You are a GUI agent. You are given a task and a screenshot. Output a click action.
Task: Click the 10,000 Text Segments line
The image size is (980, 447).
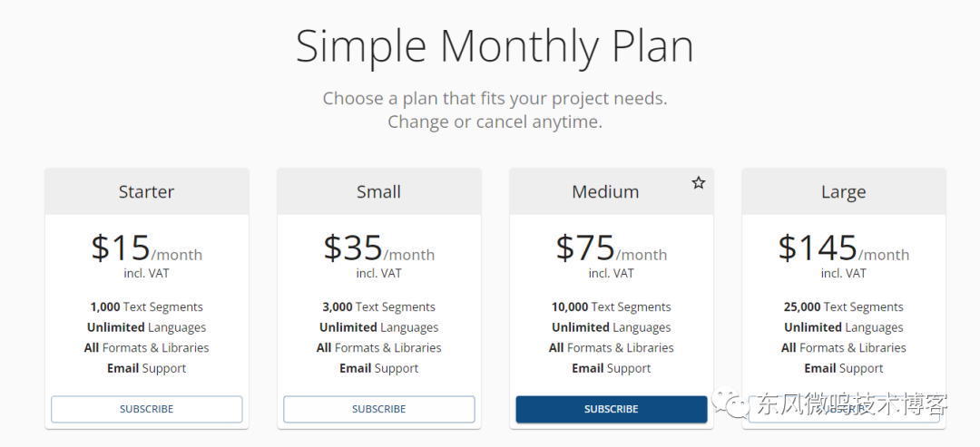coord(611,307)
